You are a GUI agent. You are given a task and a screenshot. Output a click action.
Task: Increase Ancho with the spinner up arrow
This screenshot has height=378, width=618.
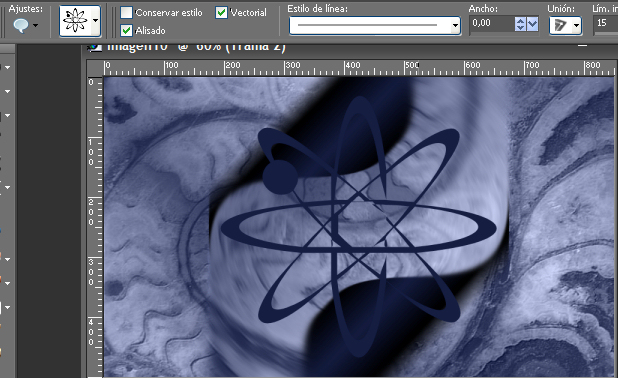click(520, 20)
